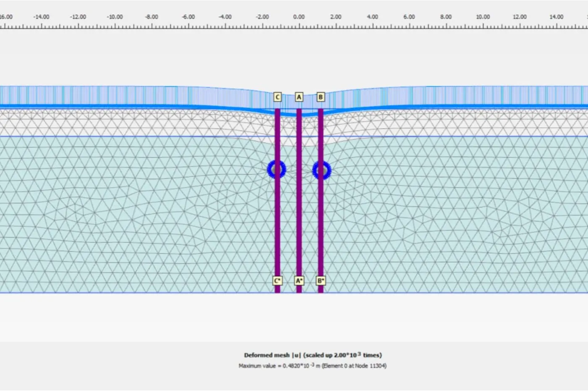Click the blue striped surface load on left
The height and width of the screenshot is (392, 588).
tap(105, 96)
